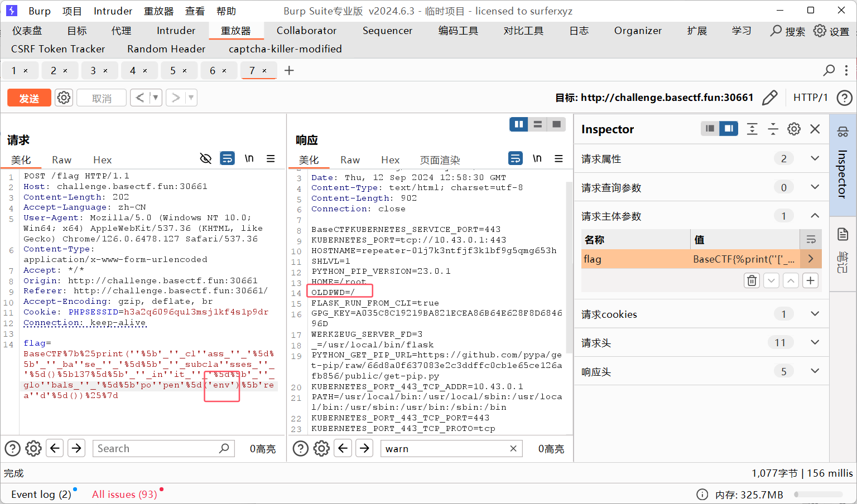Open notes side panel icon
Viewport: 857px width, 504px height.
(x=842, y=234)
